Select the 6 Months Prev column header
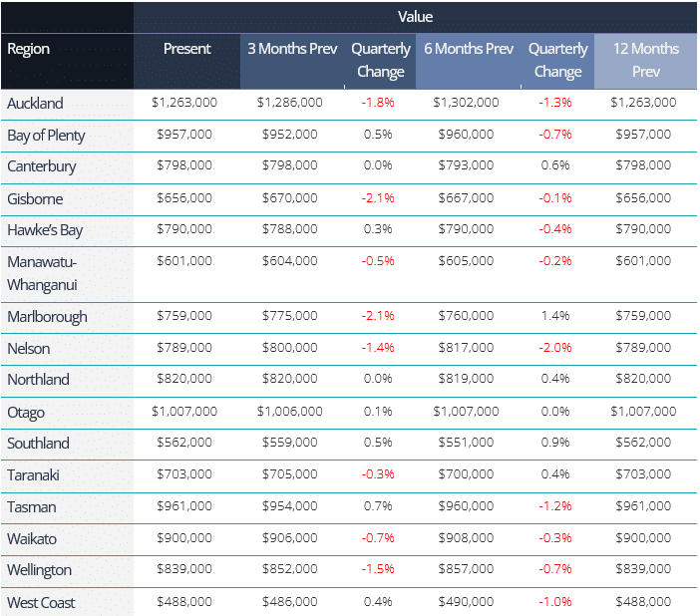 click(468, 49)
